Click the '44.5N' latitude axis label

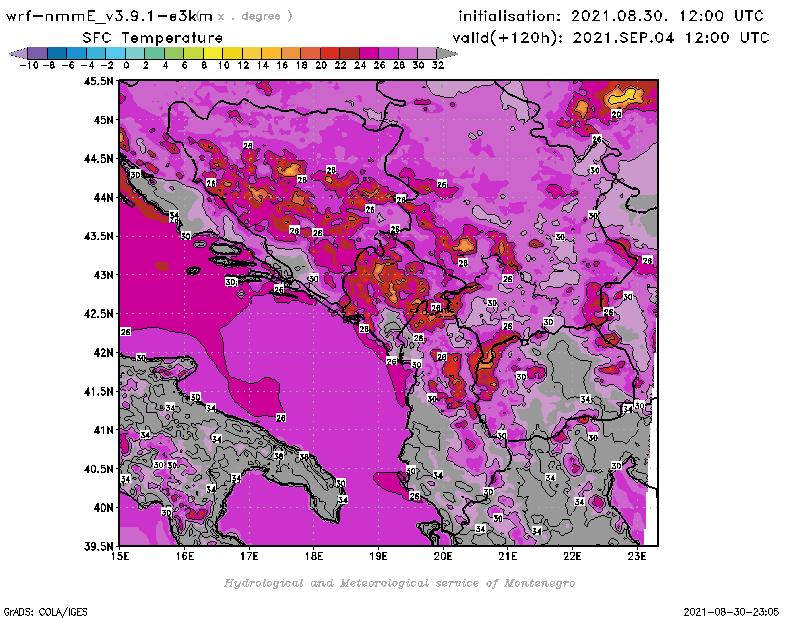(98, 159)
